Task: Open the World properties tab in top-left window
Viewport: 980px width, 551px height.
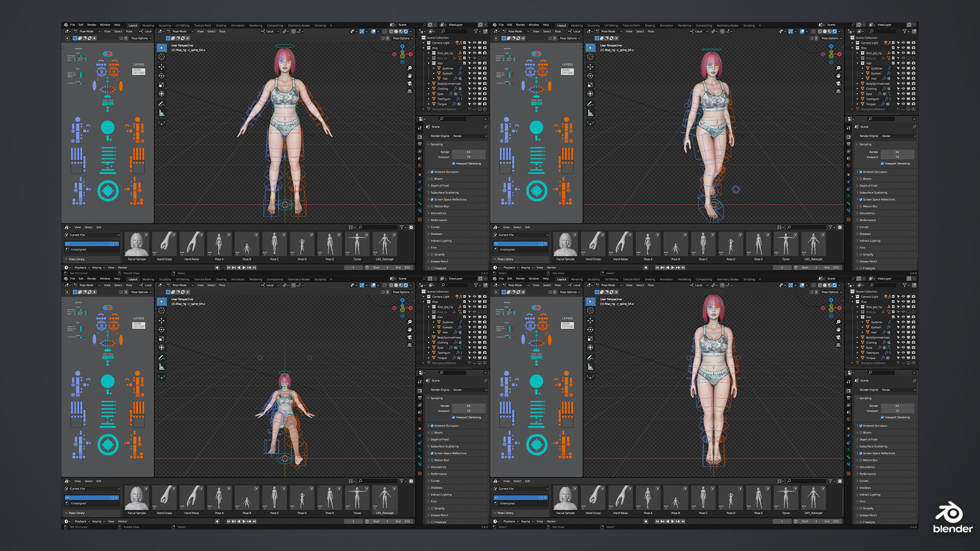Action: (420, 165)
